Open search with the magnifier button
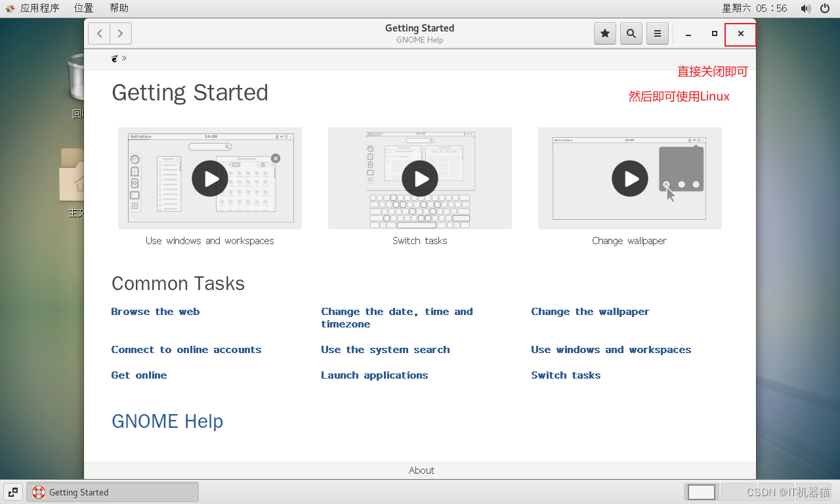The width and height of the screenshot is (840, 504). point(631,33)
